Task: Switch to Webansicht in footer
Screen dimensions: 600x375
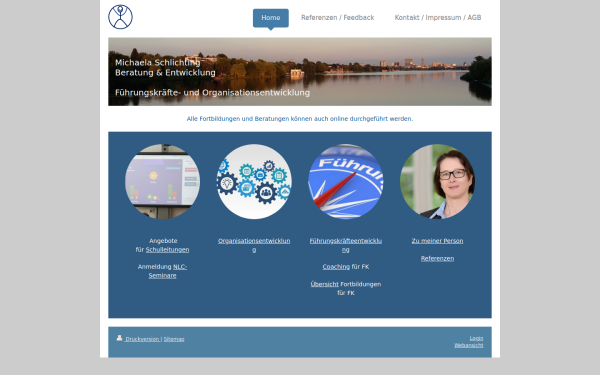Action: [469, 345]
